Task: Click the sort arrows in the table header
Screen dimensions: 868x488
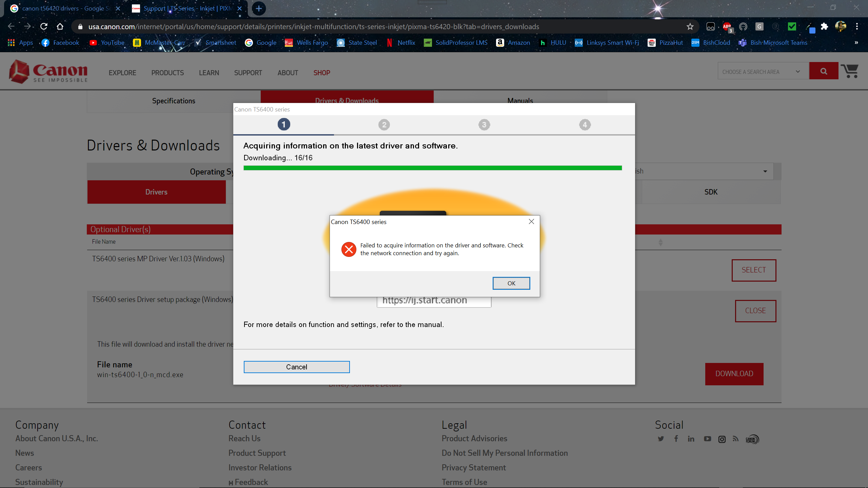Action: point(660,242)
